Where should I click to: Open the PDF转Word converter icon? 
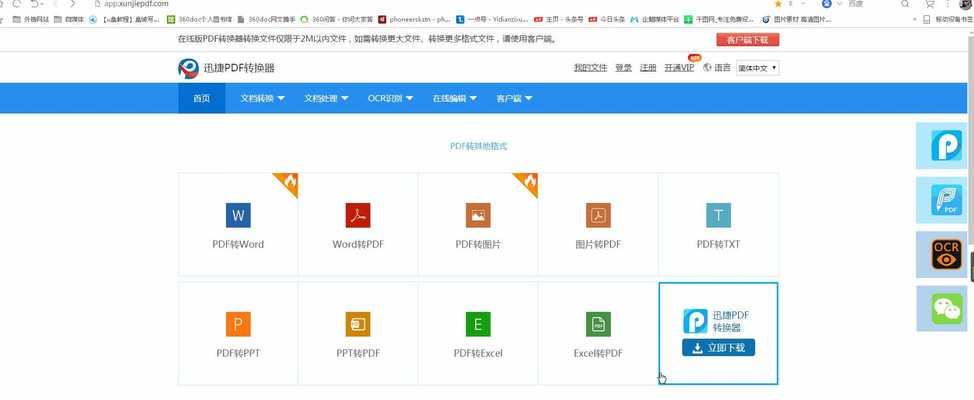point(238,215)
